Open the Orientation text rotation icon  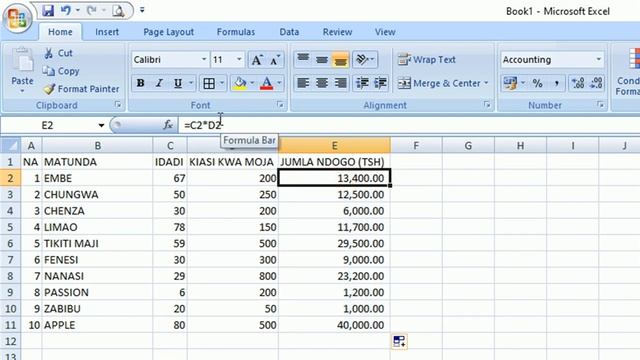(365, 60)
